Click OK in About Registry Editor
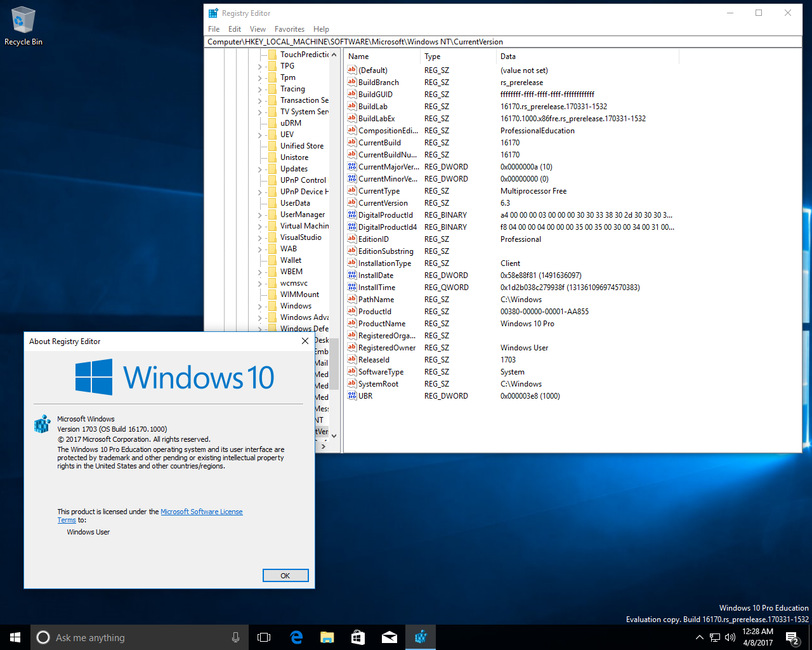 click(285, 575)
